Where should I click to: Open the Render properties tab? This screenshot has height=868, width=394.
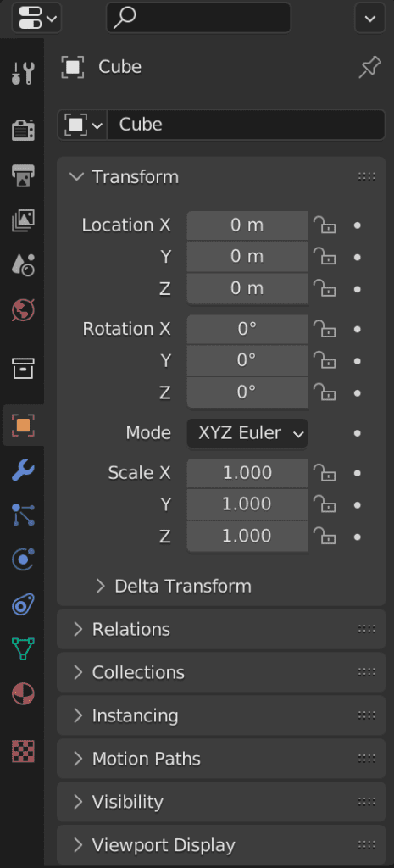[x=23, y=130]
